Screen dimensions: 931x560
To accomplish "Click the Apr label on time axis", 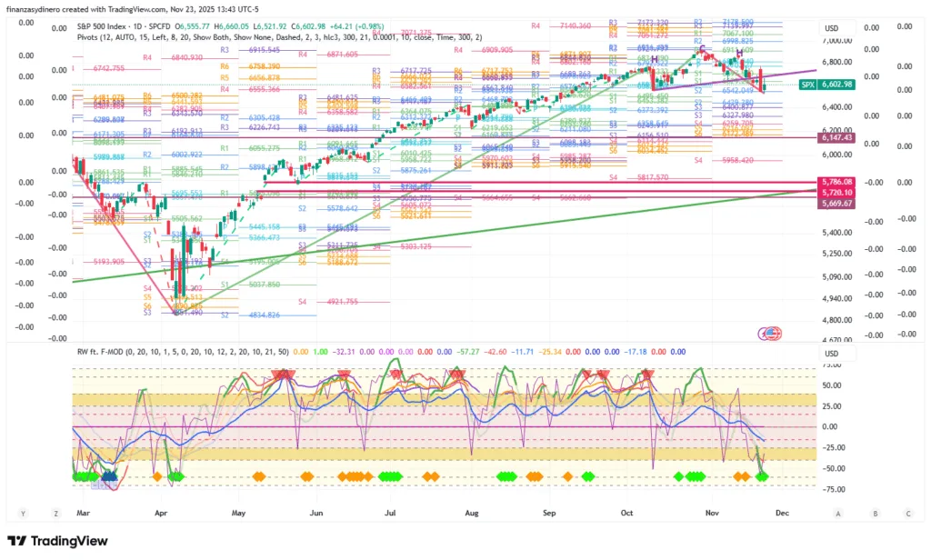I will click(162, 514).
